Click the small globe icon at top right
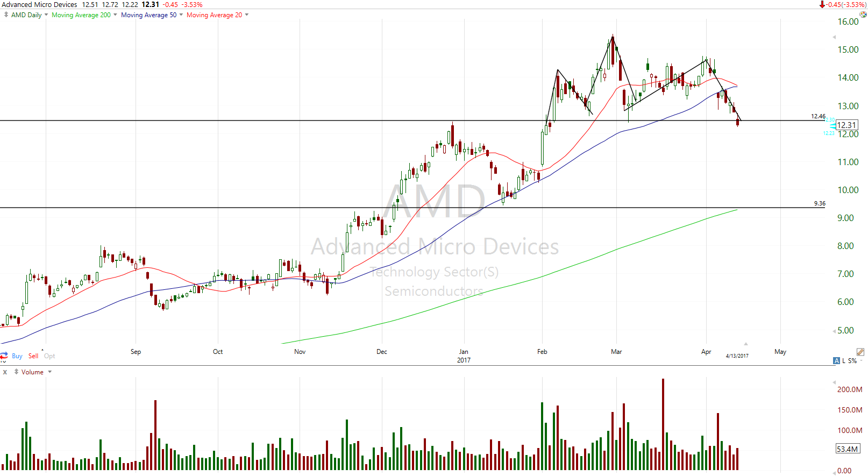This screenshot has height=476, width=868. click(863, 15)
